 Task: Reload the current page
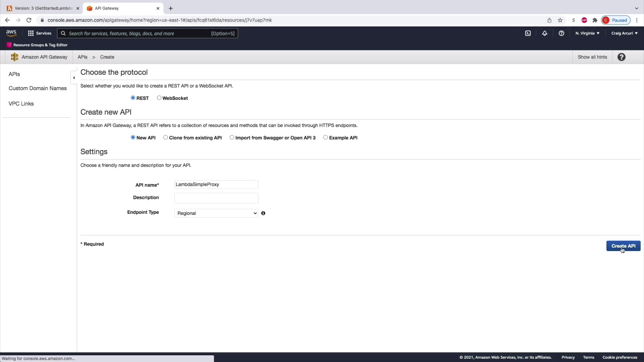tap(29, 20)
